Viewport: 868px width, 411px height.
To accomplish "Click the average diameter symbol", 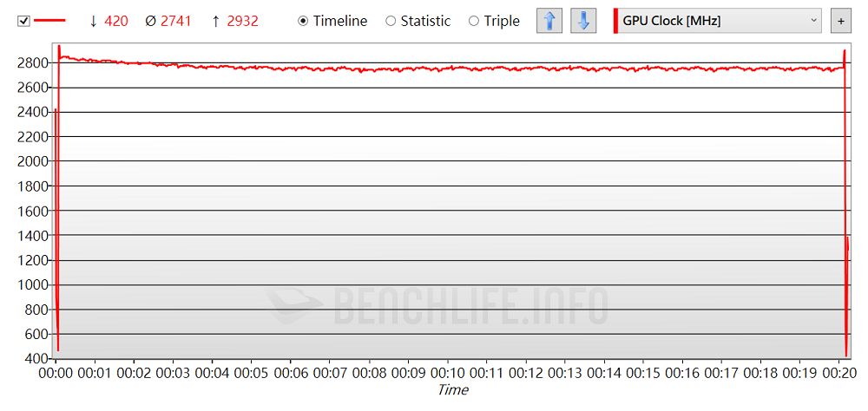I will [x=150, y=21].
